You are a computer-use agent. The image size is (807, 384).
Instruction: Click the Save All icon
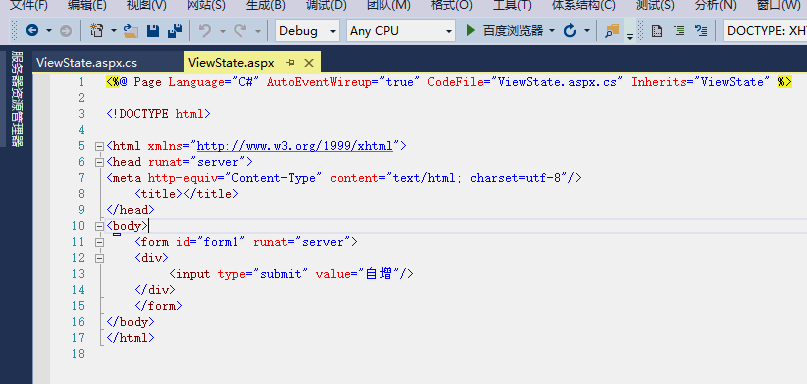coord(175,31)
